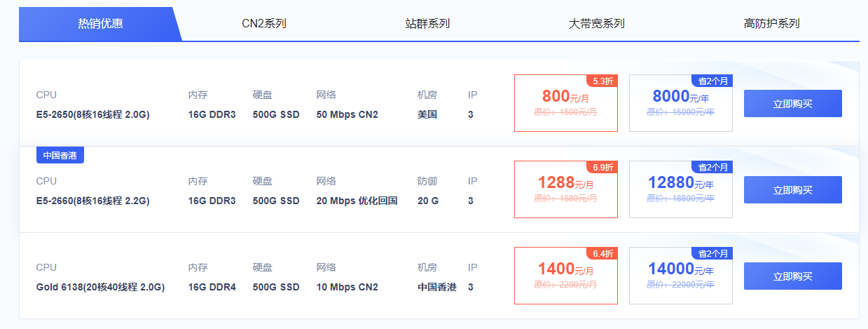Click the 6.9折 discount badge
The width and height of the screenshot is (868, 329).
pyautogui.click(x=602, y=167)
